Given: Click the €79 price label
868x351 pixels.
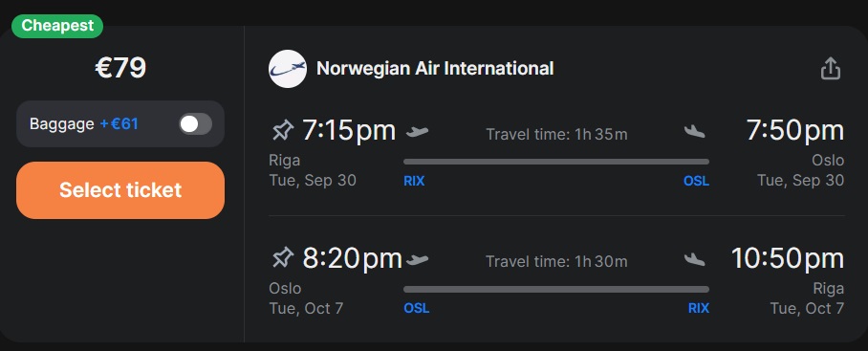Looking at the screenshot, I should (x=120, y=68).
